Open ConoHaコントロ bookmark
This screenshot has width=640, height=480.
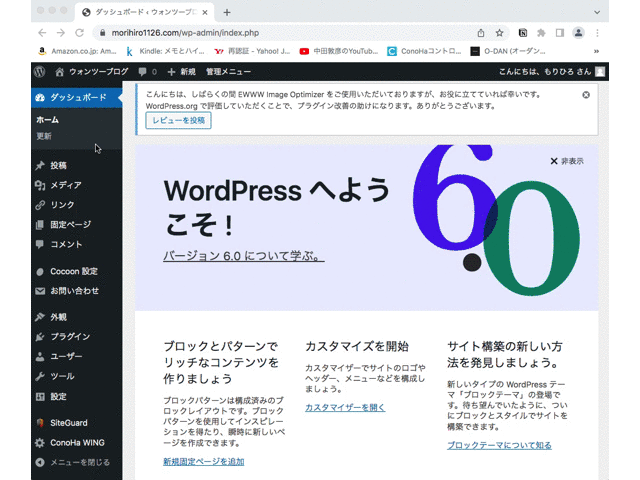tap(424, 51)
